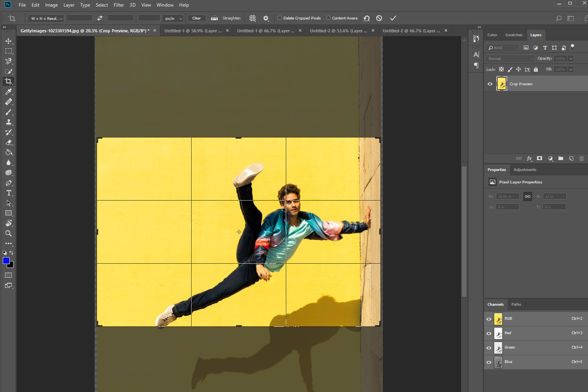Screen dimensions: 588x392
Task: Open the px/in units dropdown
Action: (x=173, y=18)
